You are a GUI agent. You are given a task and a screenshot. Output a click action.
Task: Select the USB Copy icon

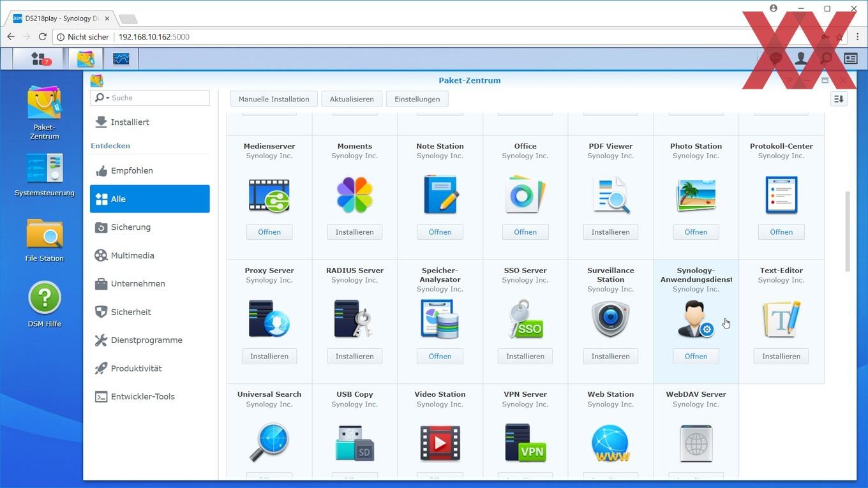pos(355,443)
